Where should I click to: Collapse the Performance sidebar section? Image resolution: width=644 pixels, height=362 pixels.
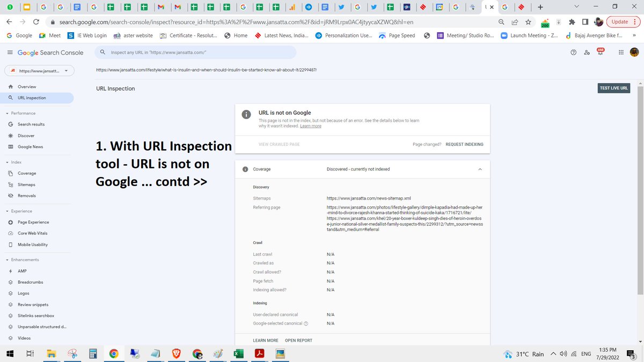coord(7,113)
